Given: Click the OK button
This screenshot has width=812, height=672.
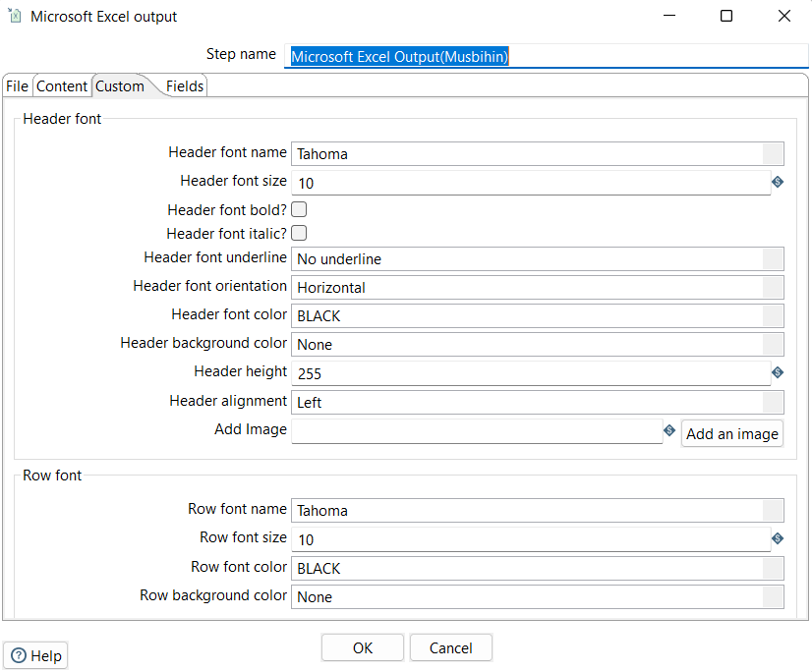Looking at the screenshot, I should click(x=363, y=647).
